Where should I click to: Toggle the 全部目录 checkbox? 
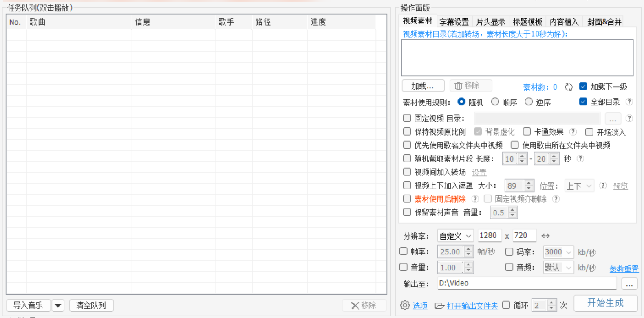coord(583,102)
